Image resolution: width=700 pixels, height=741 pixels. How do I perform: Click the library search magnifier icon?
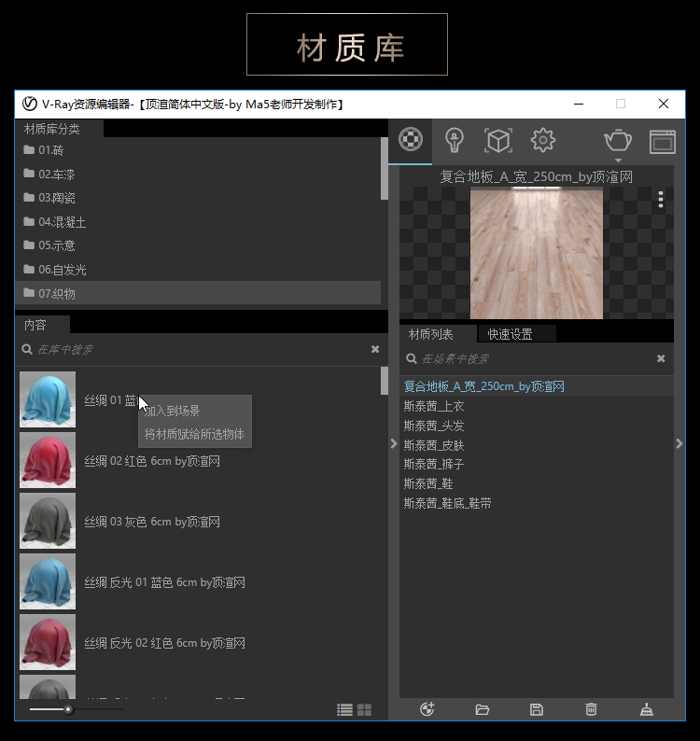(x=27, y=349)
